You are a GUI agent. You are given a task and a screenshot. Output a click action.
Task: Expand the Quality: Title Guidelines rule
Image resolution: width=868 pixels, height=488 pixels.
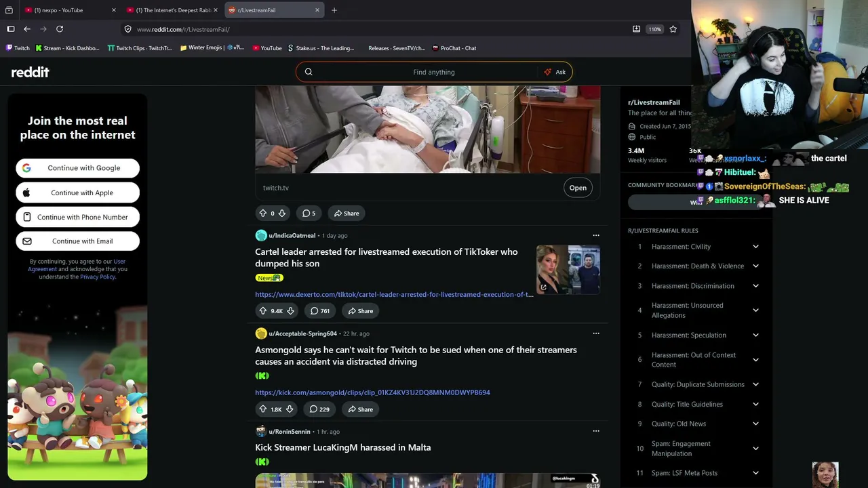click(755, 405)
